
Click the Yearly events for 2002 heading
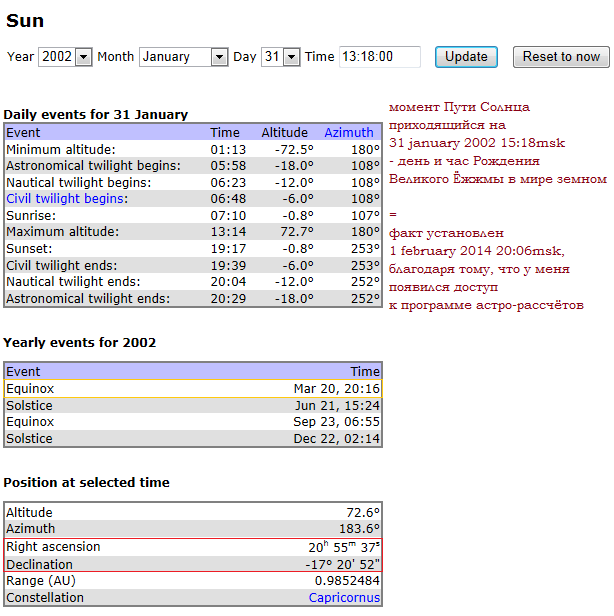[x=79, y=343]
